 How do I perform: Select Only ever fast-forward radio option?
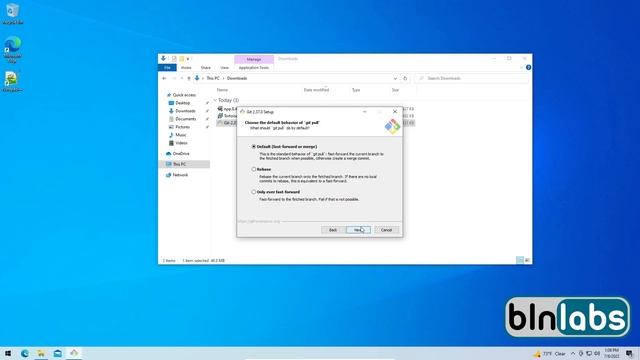coord(253,192)
